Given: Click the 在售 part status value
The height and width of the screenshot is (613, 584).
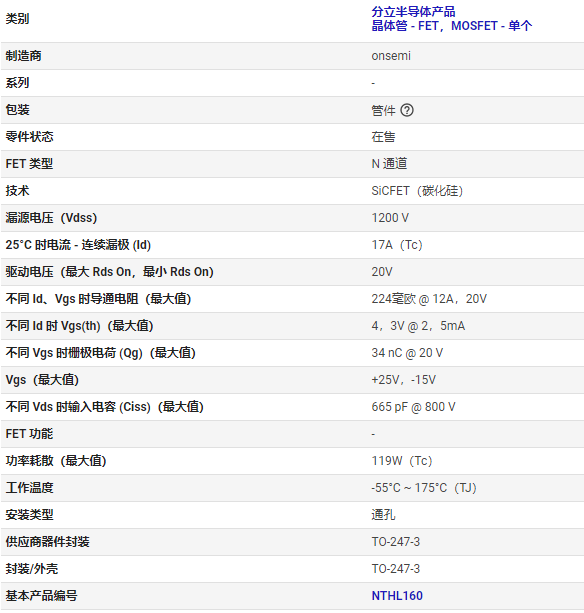Looking at the screenshot, I should coord(383,137).
